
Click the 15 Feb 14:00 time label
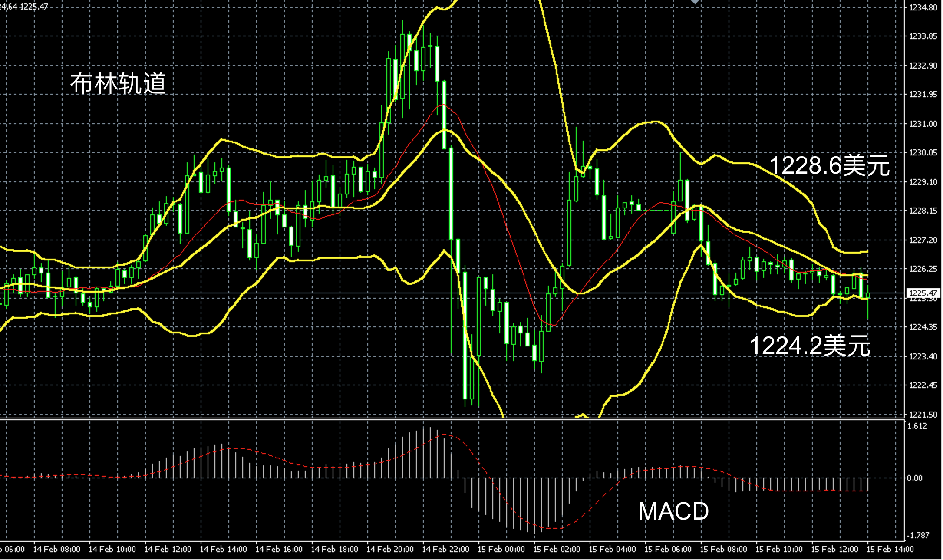pos(890,549)
